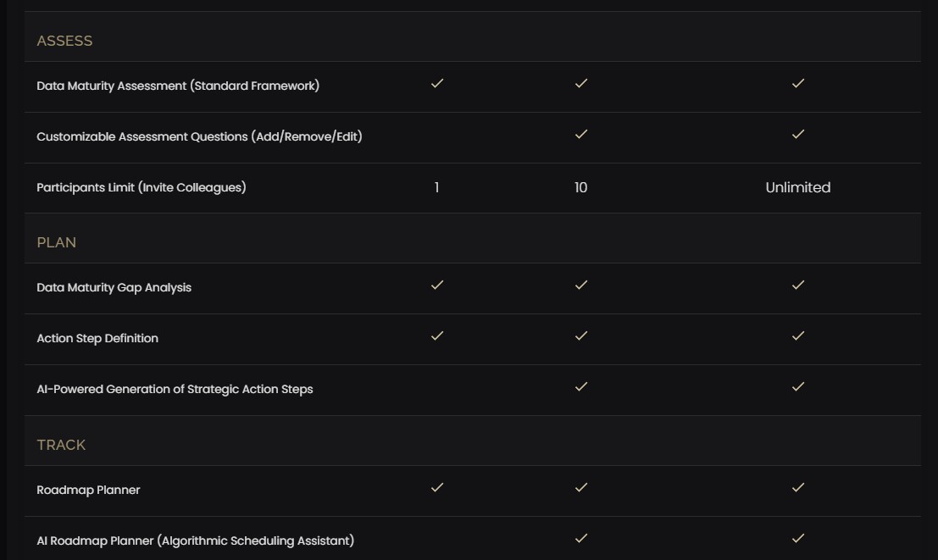Click AI Roadmap Planner feature label
This screenshot has width=938, height=560.
[195, 541]
